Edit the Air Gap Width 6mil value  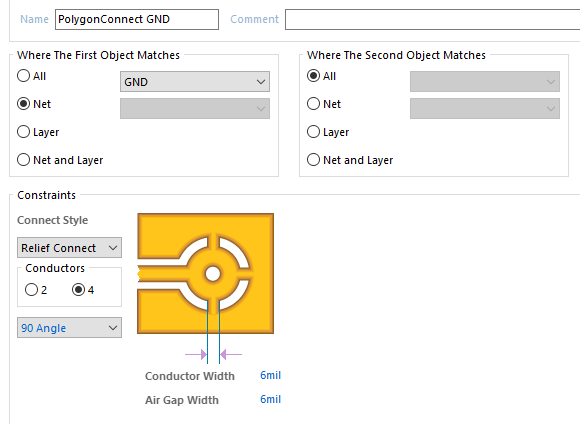(270, 400)
